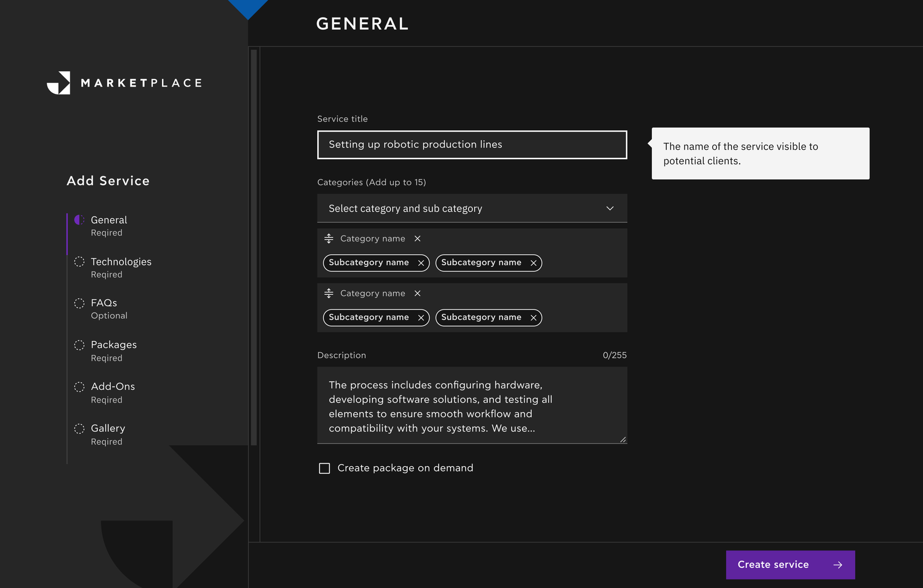The height and width of the screenshot is (588, 923).
Task: Click the chevron arrow on category dropdown
Action: [610, 208]
